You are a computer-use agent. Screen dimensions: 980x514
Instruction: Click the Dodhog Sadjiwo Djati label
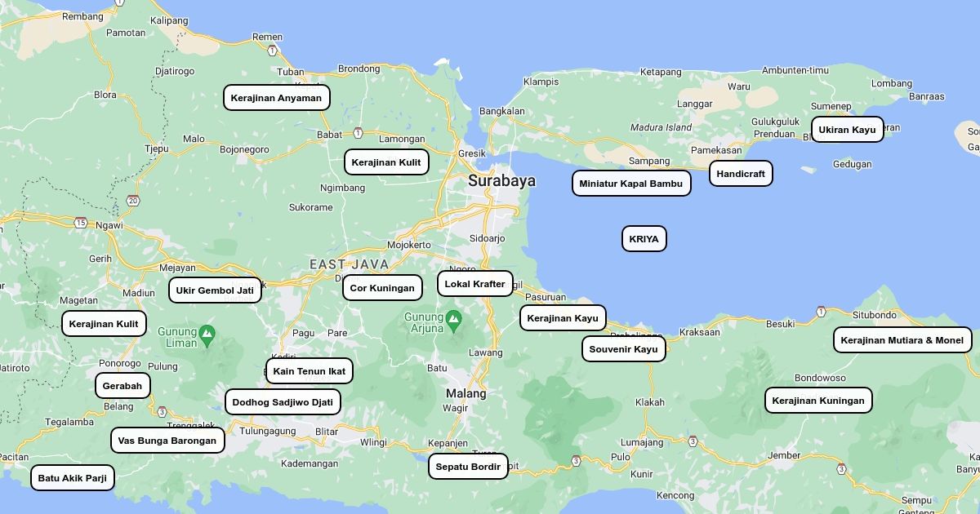[283, 402]
